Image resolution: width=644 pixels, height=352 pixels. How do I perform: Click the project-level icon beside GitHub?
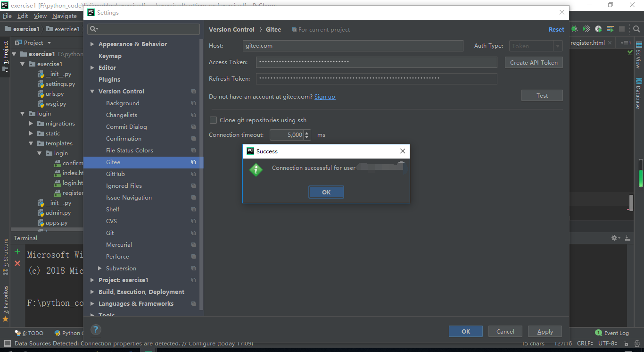193,174
